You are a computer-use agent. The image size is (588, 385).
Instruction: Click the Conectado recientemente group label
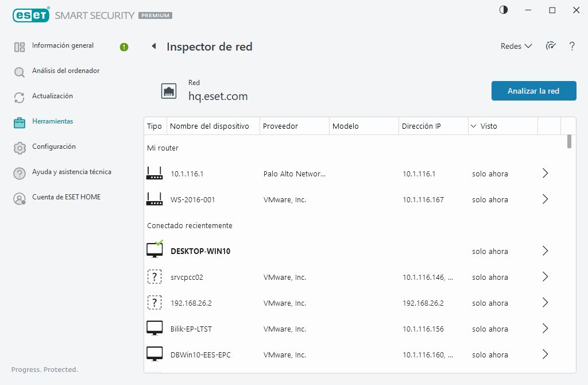click(189, 225)
